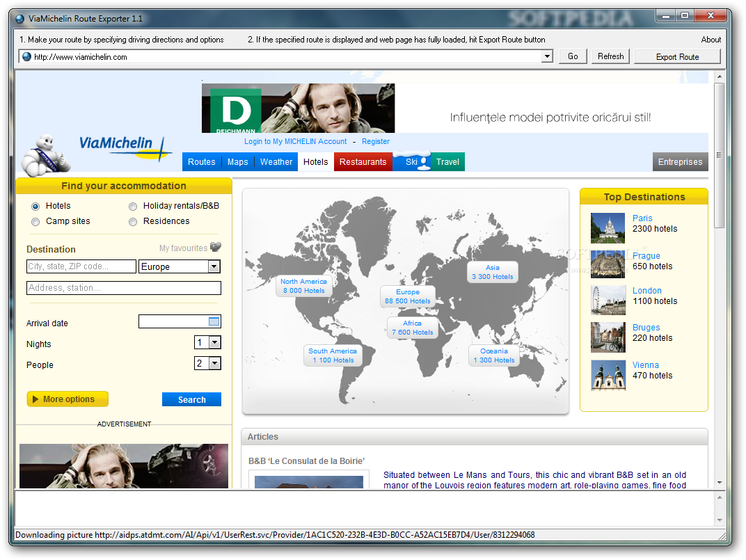Click the globe icon in URL bar
Viewport: 746px width, 560px height.
click(x=26, y=56)
